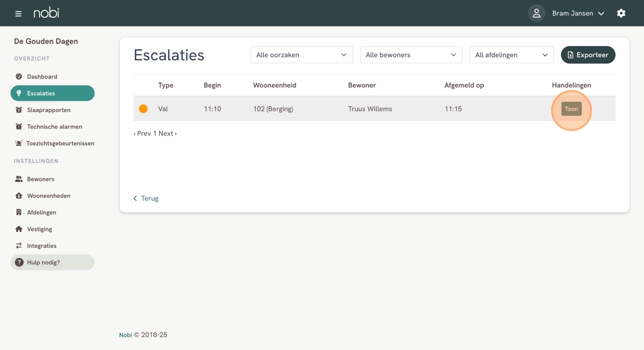Click the user avatar icon
The image size is (644, 350).
(536, 13)
